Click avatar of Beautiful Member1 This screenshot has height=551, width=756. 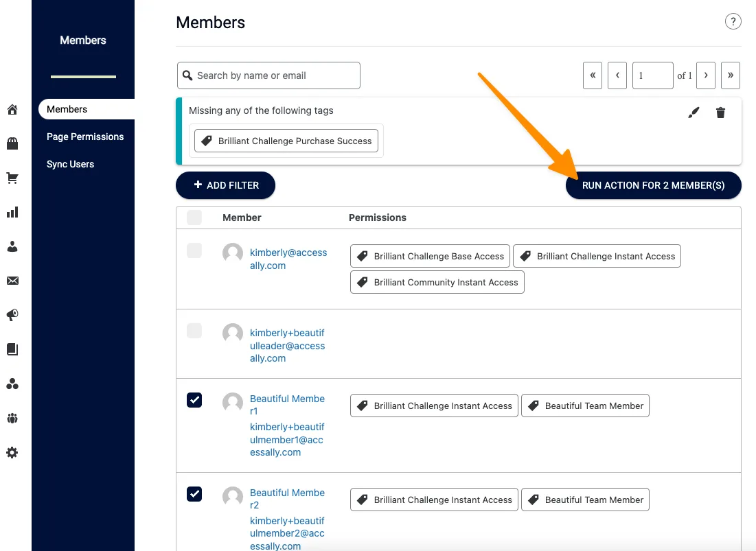coord(232,403)
